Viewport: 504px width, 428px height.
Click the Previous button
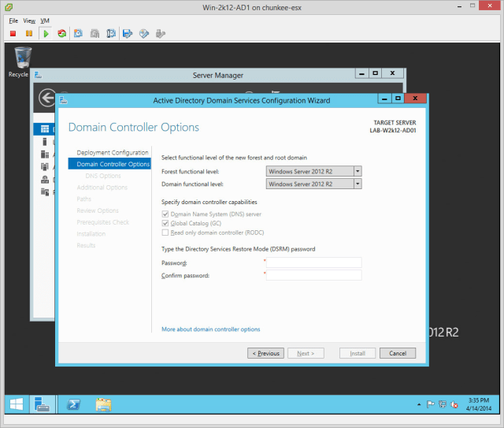[266, 353]
